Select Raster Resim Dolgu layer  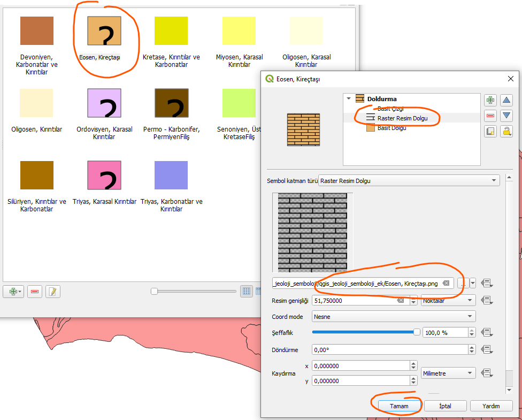[x=401, y=118]
